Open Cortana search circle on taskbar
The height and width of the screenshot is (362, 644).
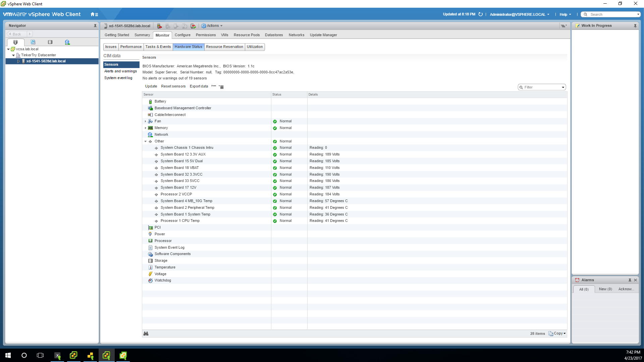coord(24,355)
